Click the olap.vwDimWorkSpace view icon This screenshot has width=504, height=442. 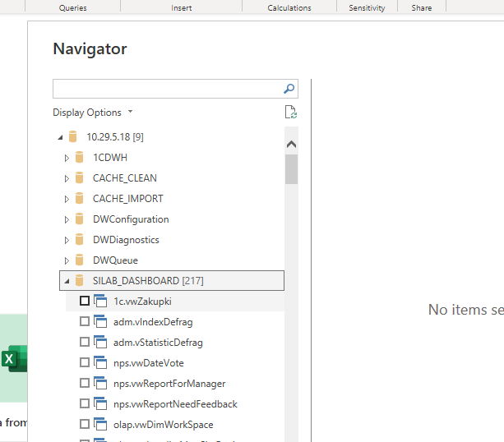coord(100,424)
